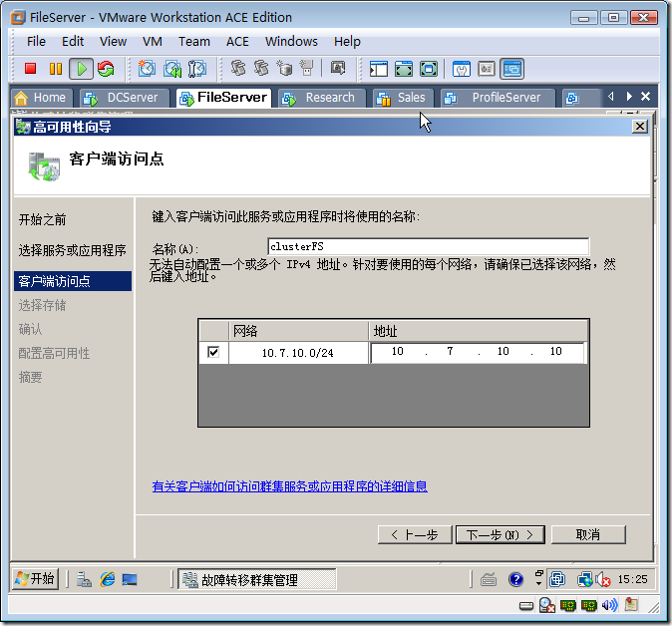Click the red Power Off toolbar icon
Screen dimensions: 672x626
pyautogui.click(x=30, y=69)
